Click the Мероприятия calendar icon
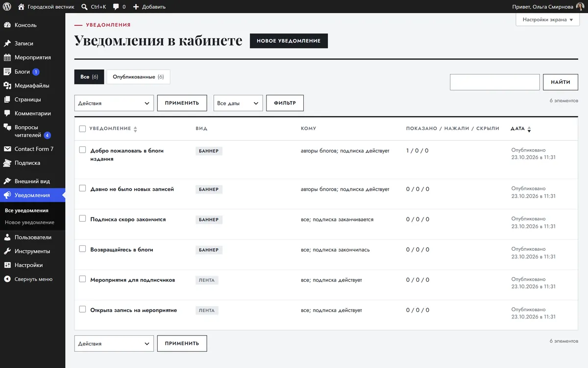Viewport: 588px width, 368px height. pyautogui.click(x=7, y=57)
